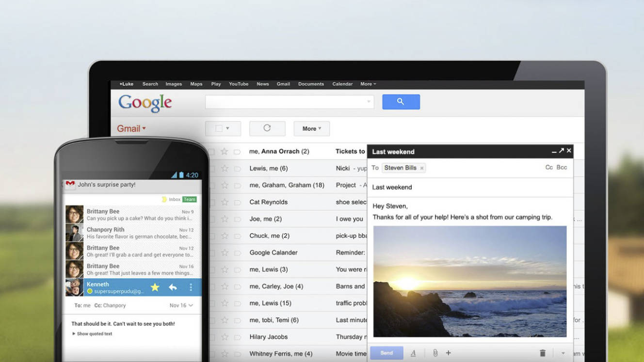The image size is (644, 362).
Task: Tick the select-all checkbox in Gmail toolbar
Action: tap(219, 128)
